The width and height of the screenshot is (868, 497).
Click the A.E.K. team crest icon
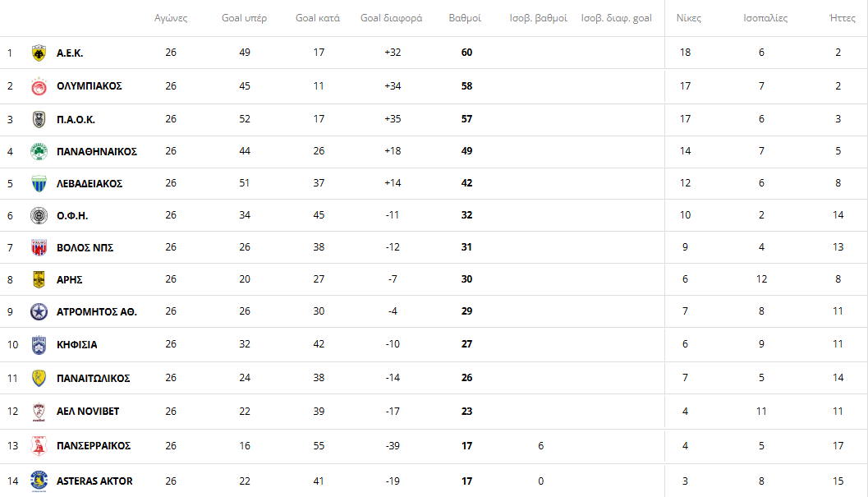point(39,53)
